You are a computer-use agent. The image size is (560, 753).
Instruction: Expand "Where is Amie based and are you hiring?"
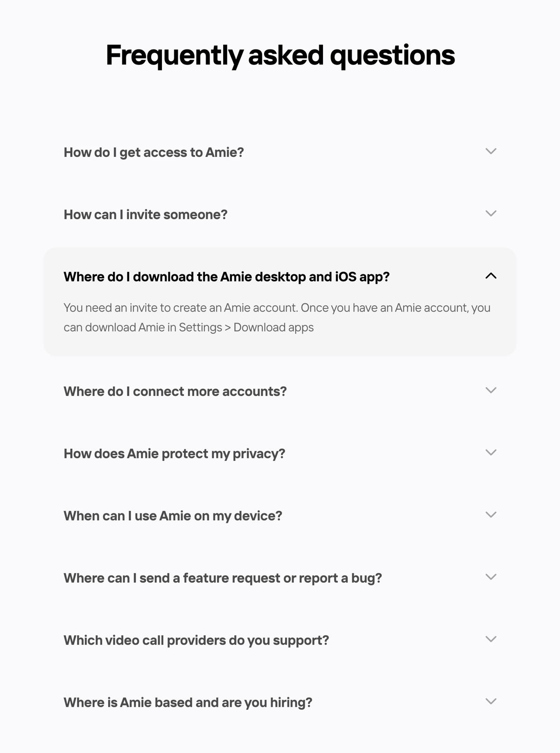pyautogui.click(x=188, y=702)
